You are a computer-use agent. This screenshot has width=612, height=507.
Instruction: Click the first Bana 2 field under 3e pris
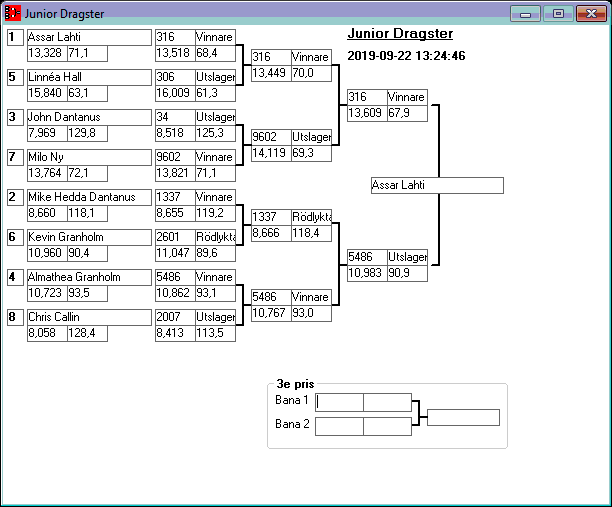(339, 426)
